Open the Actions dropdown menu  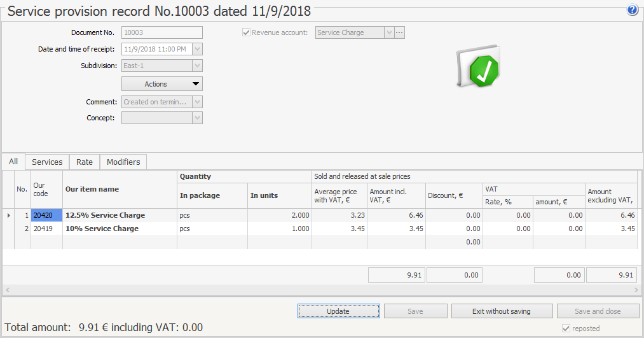(x=162, y=84)
